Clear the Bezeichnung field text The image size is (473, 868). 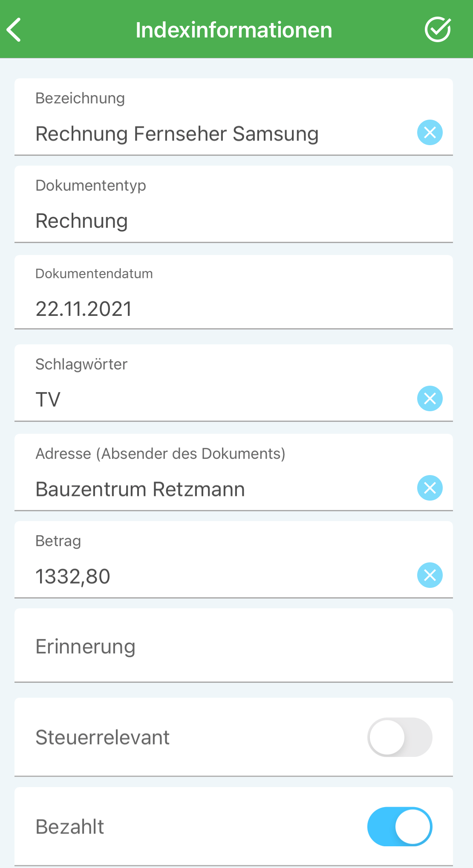coord(430,132)
